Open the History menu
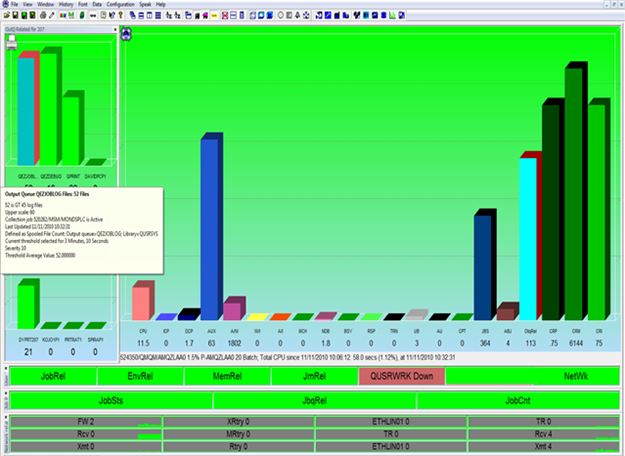 point(65,4)
